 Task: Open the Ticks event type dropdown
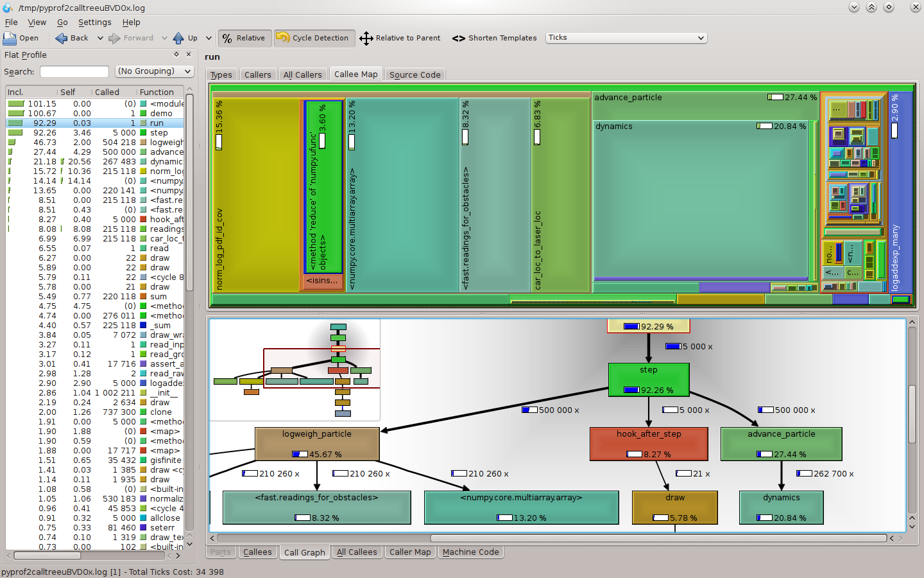[x=626, y=38]
